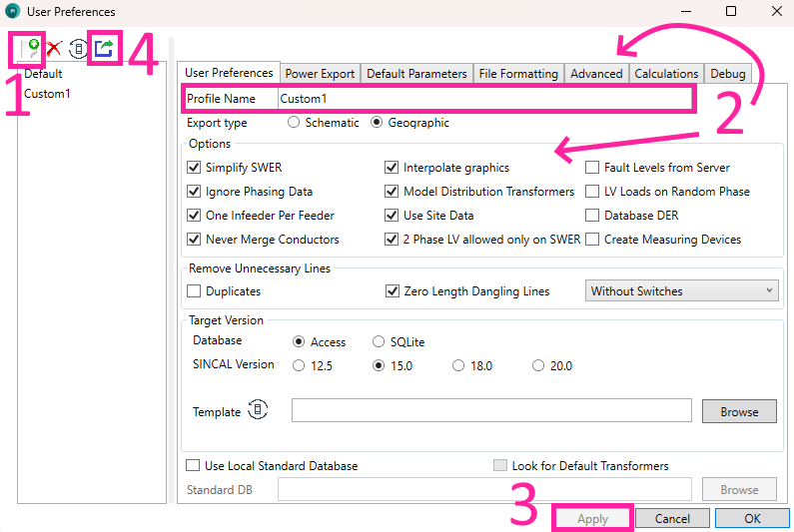Click the circular reset icon in profile toolbar
The image size is (794, 532).
coord(78,48)
